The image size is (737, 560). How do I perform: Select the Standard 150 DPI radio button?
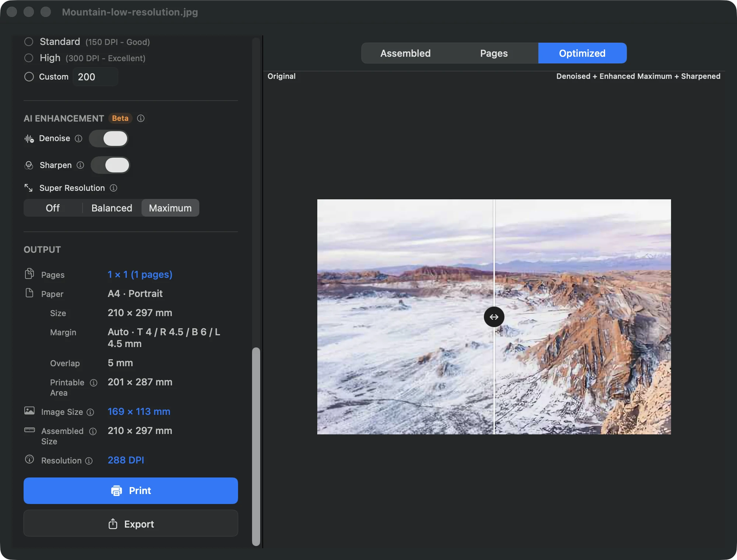29,42
